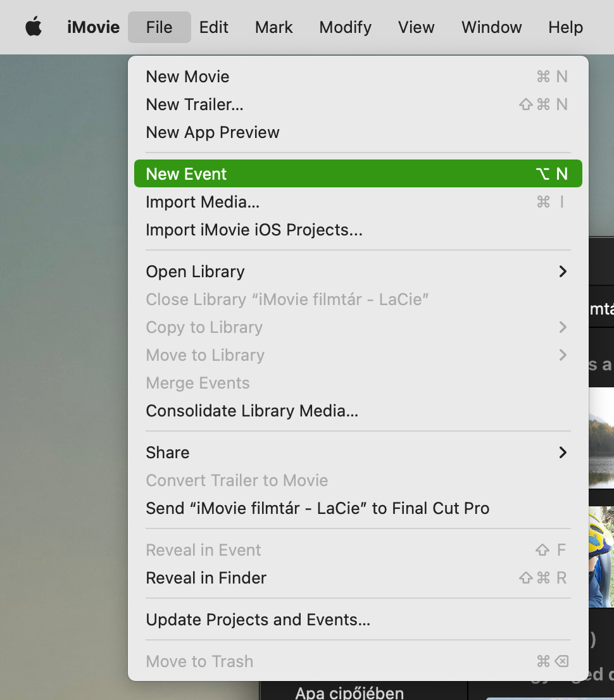Open the View menu
The height and width of the screenshot is (700, 614).
tap(416, 27)
